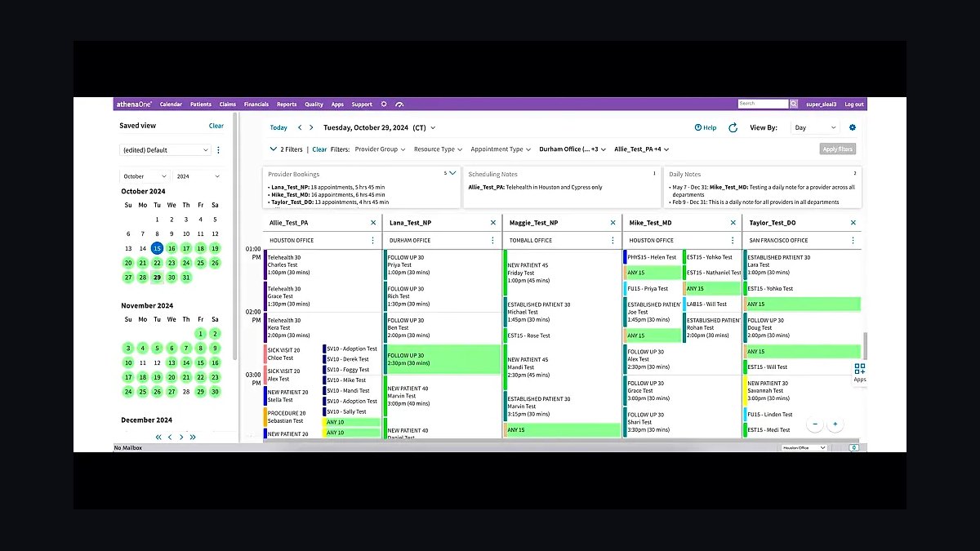Open the October month dropdown
980x551 pixels.
pyautogui.click(x=145, y=176)
